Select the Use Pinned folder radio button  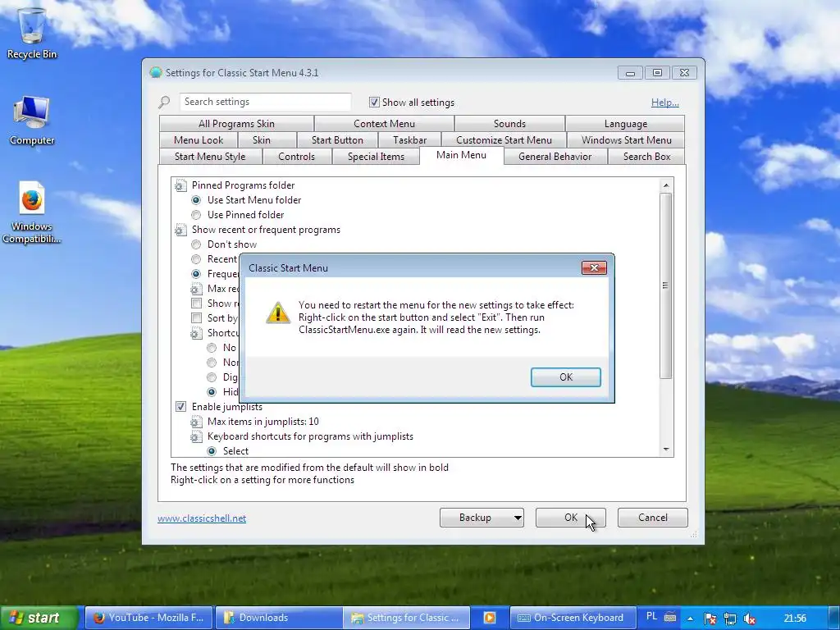pyautogui.click(x=196, y=215)
